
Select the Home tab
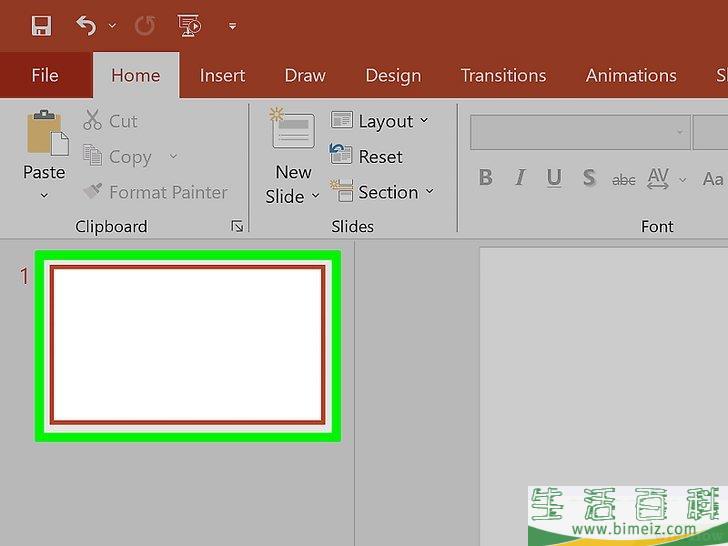click(x=136, y=75)
